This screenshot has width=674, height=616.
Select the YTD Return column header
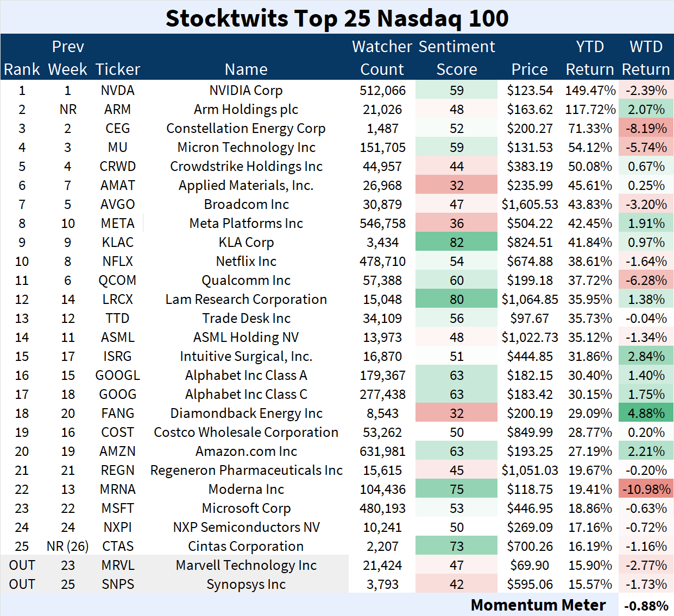click(590, 58)
